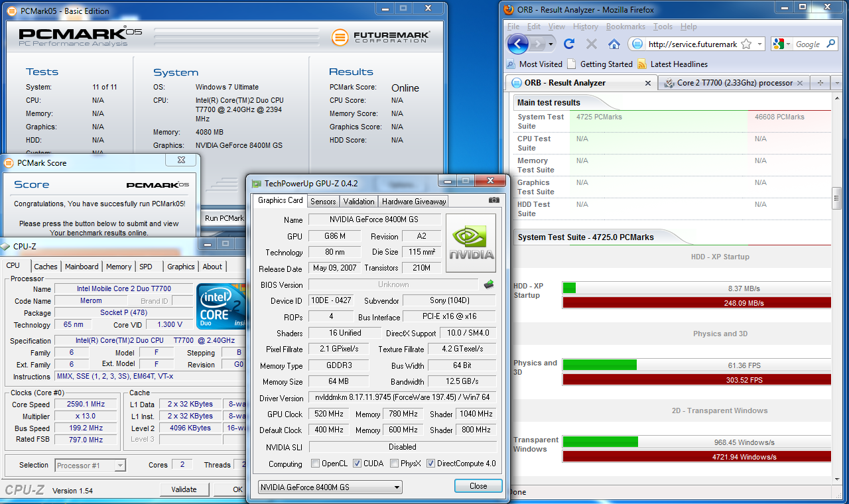Open the Firefox View menu
Image resolution: width=849 pixels, height=504 pixels.
point(556,27)
